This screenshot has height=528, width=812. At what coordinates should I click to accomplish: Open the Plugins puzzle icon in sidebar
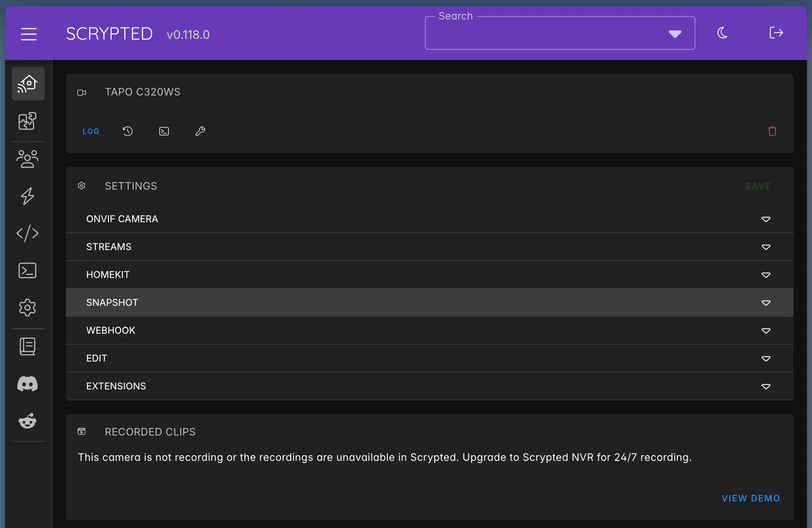[28, 121]
